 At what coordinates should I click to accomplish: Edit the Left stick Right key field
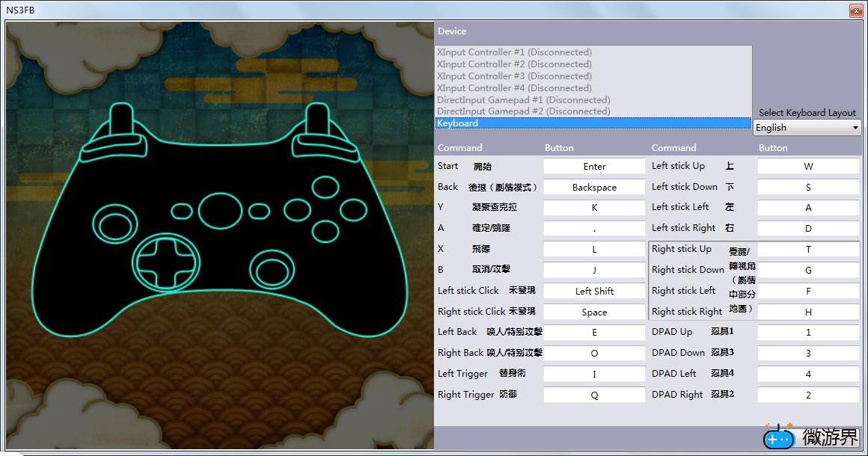[808, 229]
